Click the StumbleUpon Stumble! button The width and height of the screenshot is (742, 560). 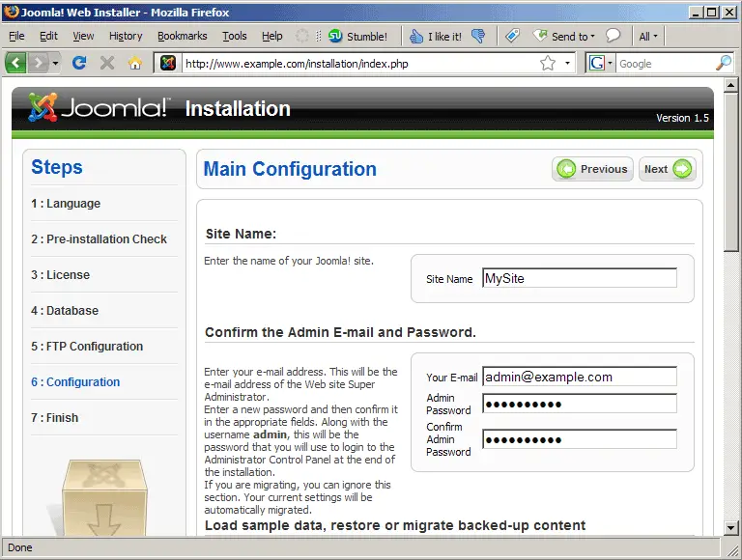point(357,37)
